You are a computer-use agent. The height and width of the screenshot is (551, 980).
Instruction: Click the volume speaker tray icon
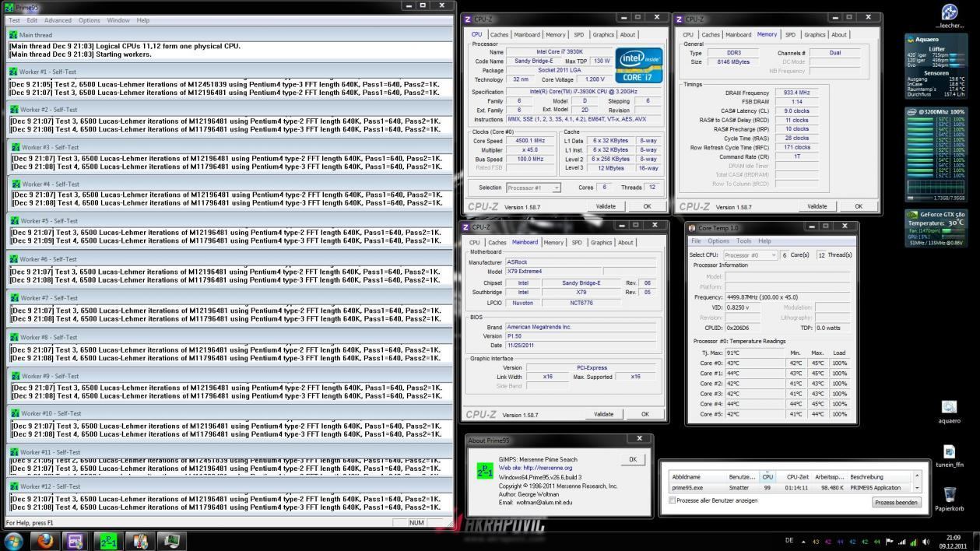pos(926,541)
